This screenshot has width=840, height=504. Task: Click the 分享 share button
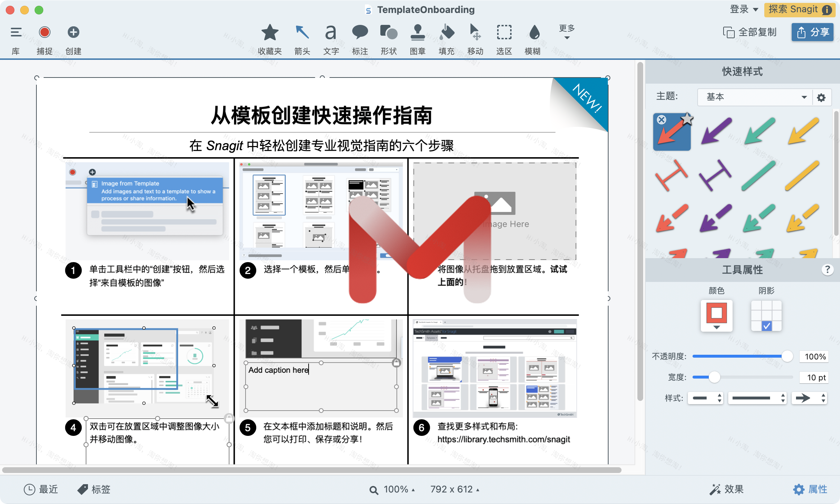(812, 32)
